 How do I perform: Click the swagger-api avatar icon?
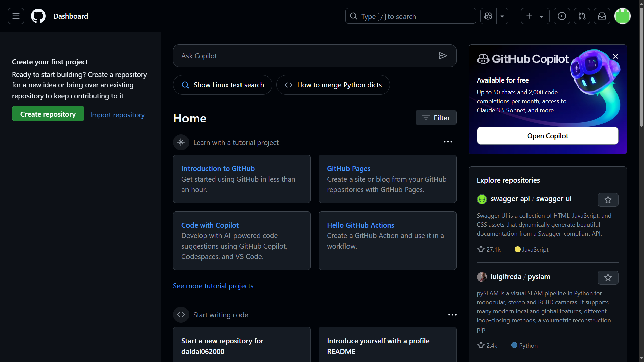point(482,199)
